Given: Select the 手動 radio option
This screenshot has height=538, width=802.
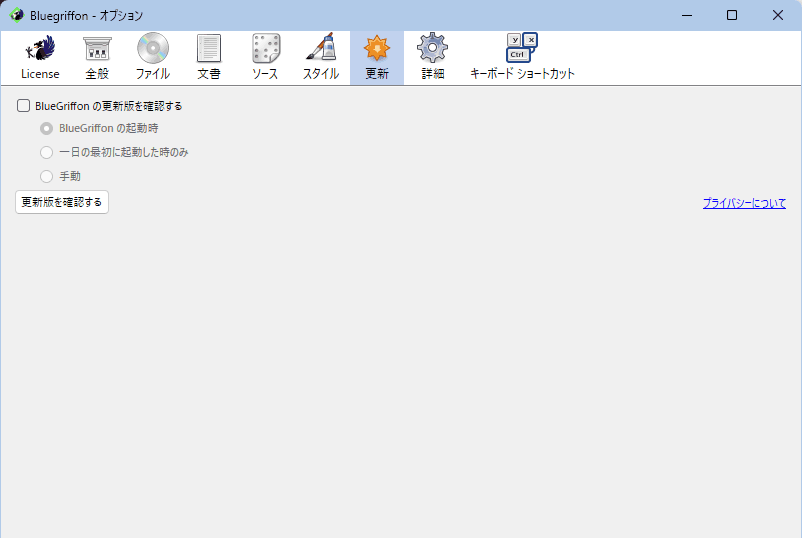Looking at the screenshot, I should (46, 176).
